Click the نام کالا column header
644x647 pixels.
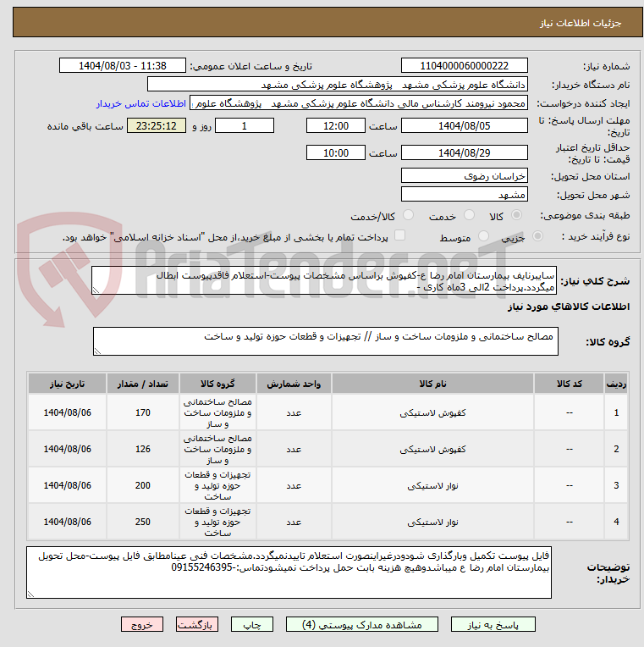coord(432,384)
